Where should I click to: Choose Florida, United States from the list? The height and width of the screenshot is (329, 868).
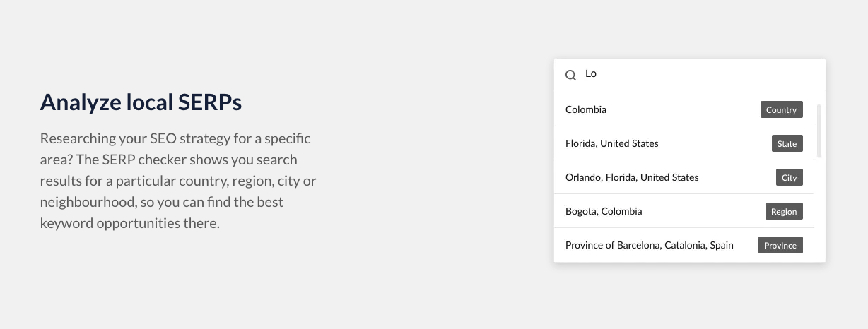[684, 143]
